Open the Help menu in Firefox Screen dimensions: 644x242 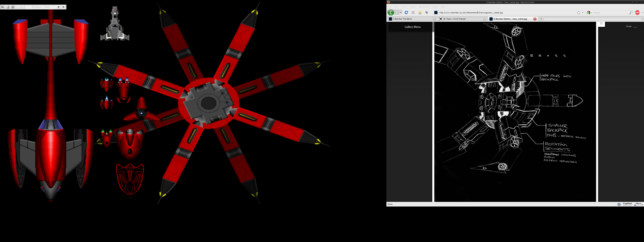point(443,6)
